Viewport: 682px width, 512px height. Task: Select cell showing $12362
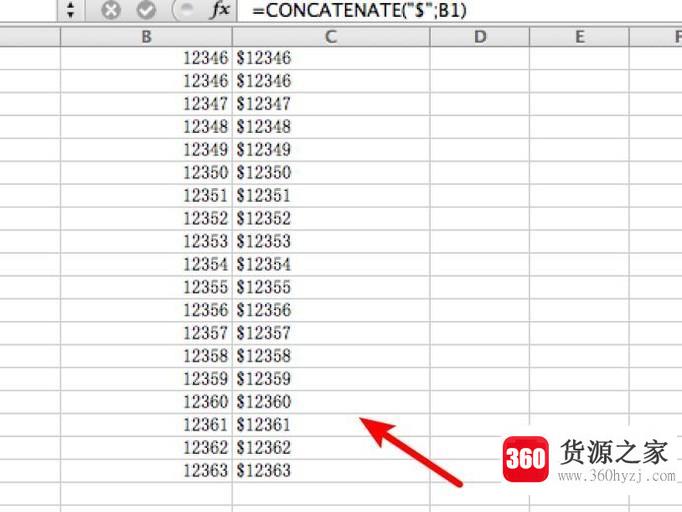pyautogui.click(x=331, y=448)
